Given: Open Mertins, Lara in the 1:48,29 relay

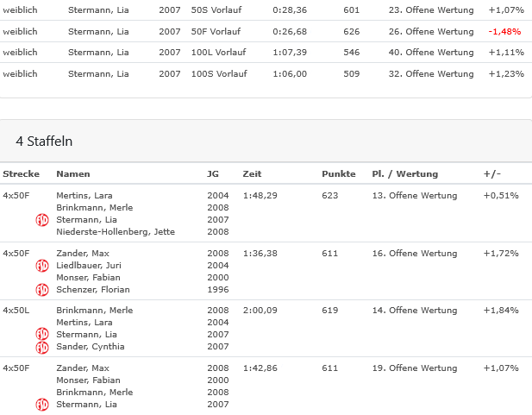Looking at the screenshot, I should tap(84, 196).
